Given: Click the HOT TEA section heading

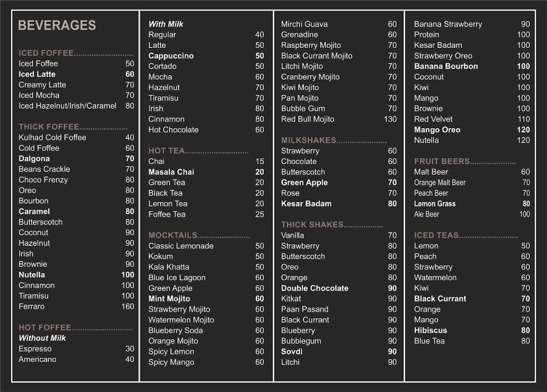Looking at the screenshot, I should [x=166, y=151].
